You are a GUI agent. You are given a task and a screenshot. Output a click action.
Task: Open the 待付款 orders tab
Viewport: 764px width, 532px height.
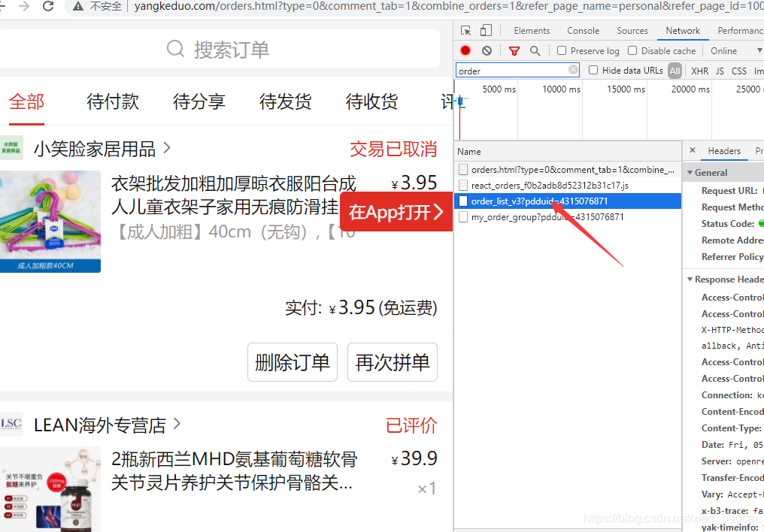click(x=113, y=101)
